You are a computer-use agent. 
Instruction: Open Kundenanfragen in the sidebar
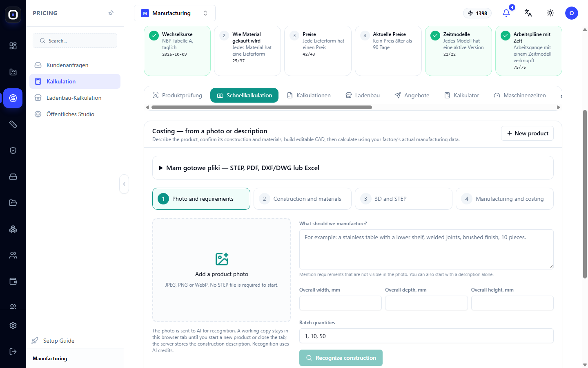75,65
